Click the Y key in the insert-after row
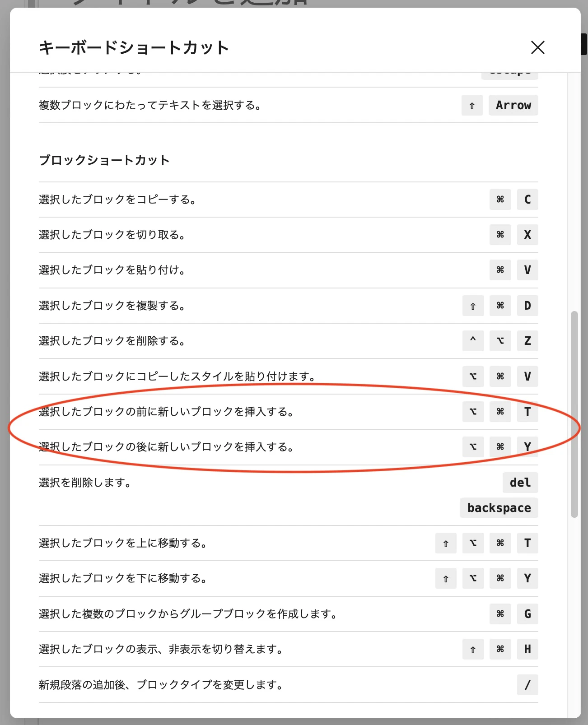This screenshot has height=725, width=588. 527,447
